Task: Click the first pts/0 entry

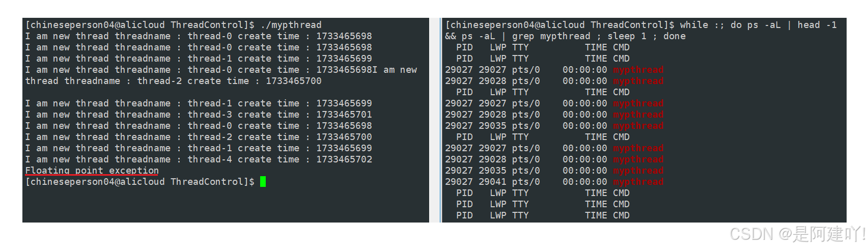Action: [x=526, y=70]
